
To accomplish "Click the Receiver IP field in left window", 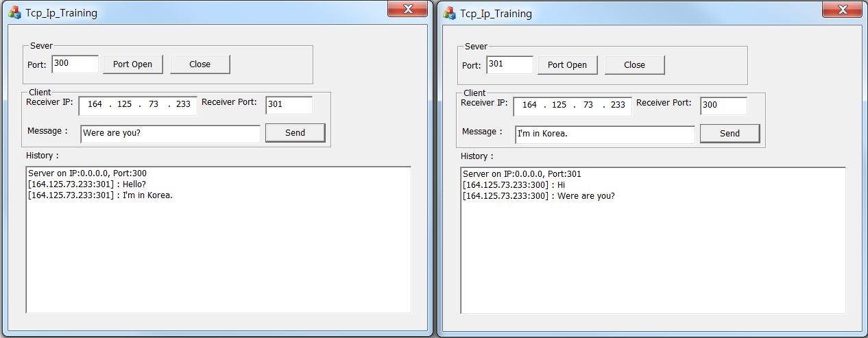I will [138, 106].
